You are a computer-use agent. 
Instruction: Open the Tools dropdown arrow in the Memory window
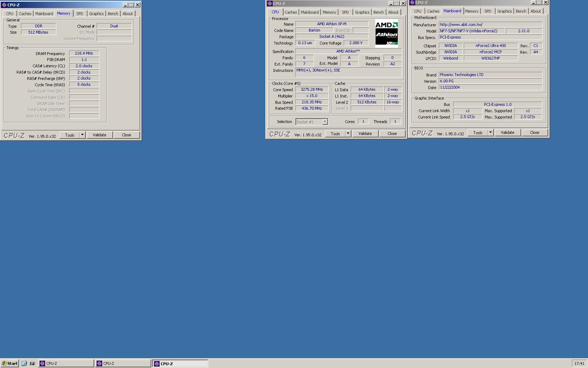click(83, 135)
